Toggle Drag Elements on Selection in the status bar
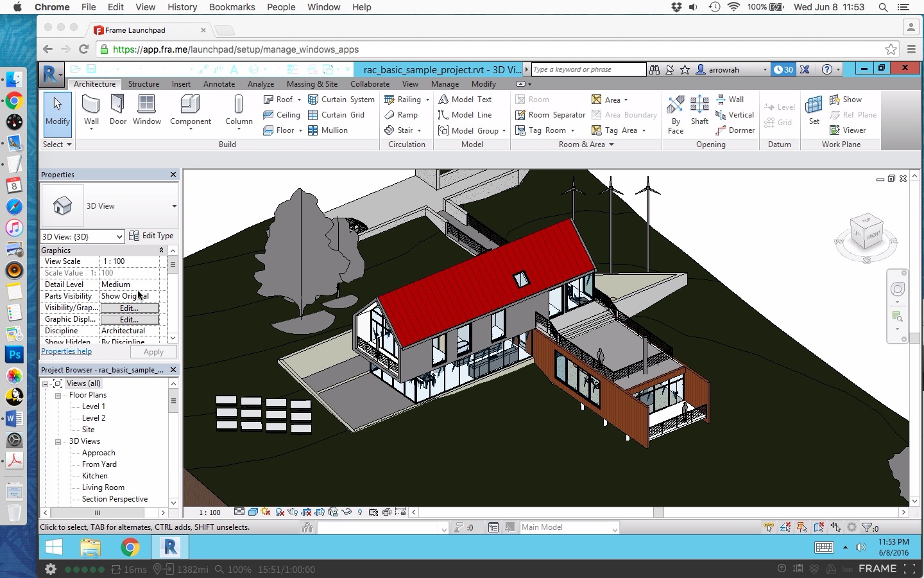 (835, 527)
